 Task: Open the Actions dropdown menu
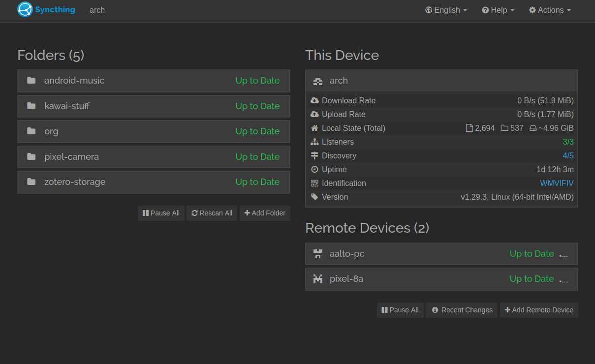(x=550, y=10)
